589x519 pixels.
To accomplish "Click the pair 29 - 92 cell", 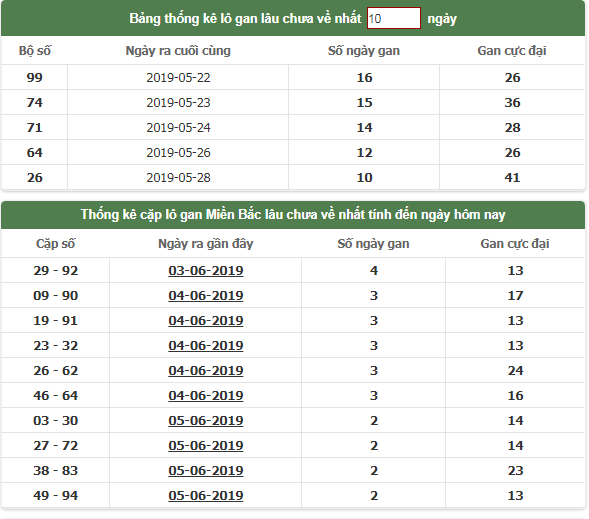I will (x=56, y=270).
